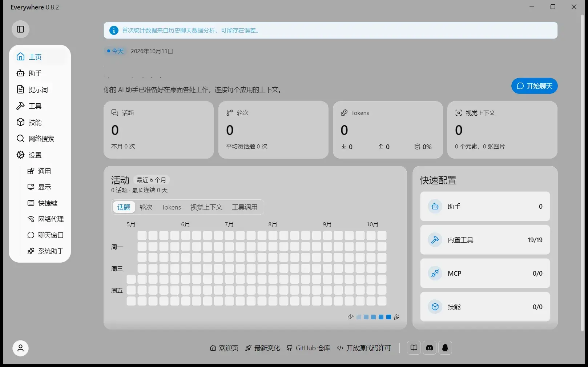Collapse the 设置 settings section
The image size is (588, 367).
click(40, 155)
